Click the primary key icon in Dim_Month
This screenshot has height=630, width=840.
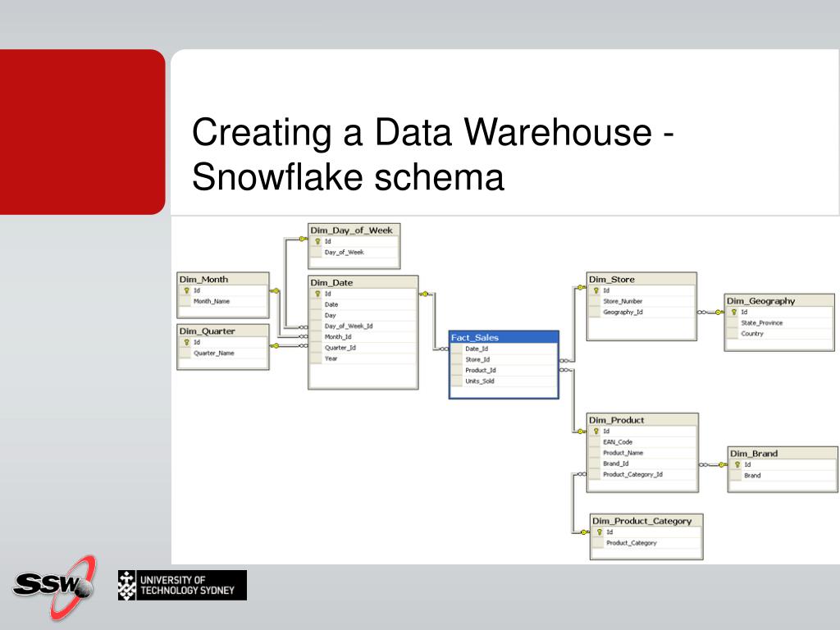187,290
